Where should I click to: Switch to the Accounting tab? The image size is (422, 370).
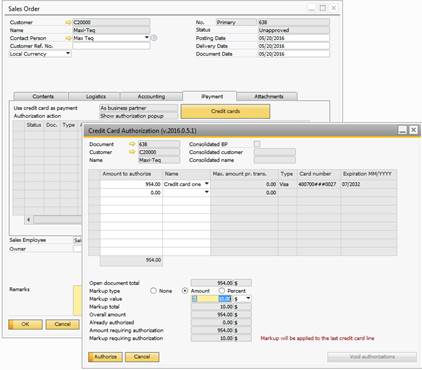[151, 96]
